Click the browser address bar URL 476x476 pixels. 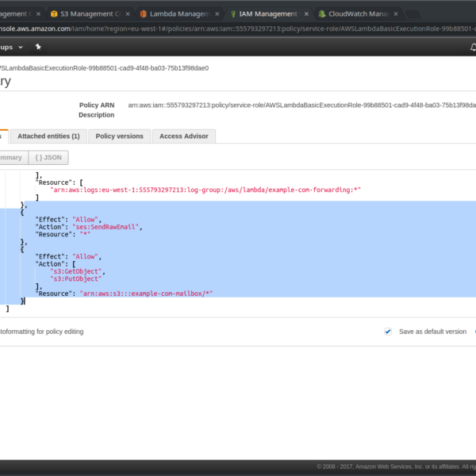[x=159, y=30]
